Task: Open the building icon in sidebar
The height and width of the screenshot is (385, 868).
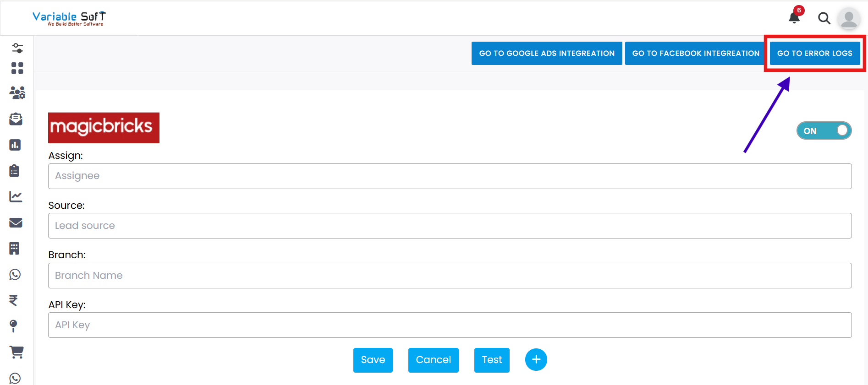Action: (x=15, y=249)
